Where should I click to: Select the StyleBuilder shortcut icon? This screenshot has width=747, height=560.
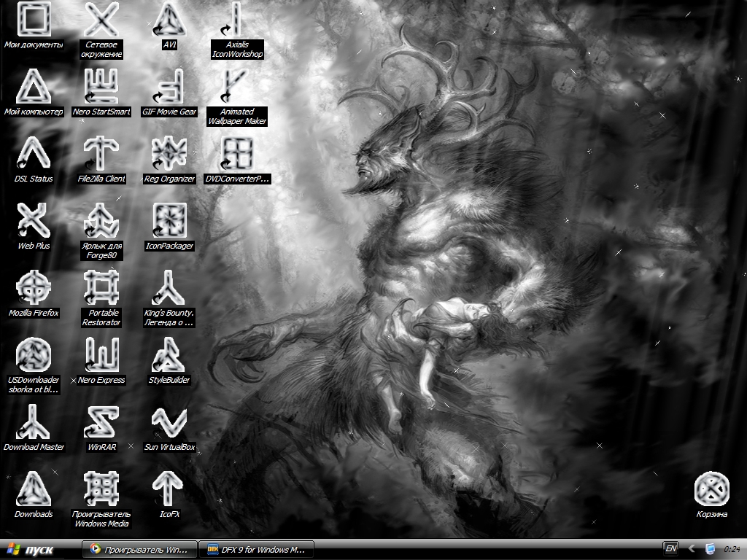coord(169,355)
